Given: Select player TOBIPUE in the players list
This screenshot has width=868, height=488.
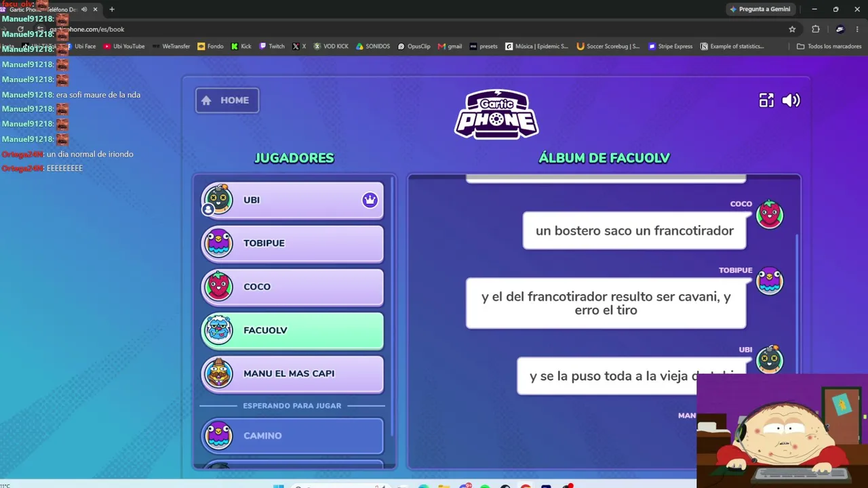Looking at the screenshot, I should (292, 243).
